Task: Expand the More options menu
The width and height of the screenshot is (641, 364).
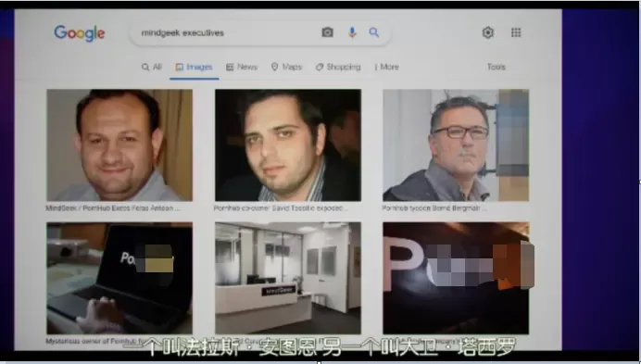Action: (x=386, y=67)
